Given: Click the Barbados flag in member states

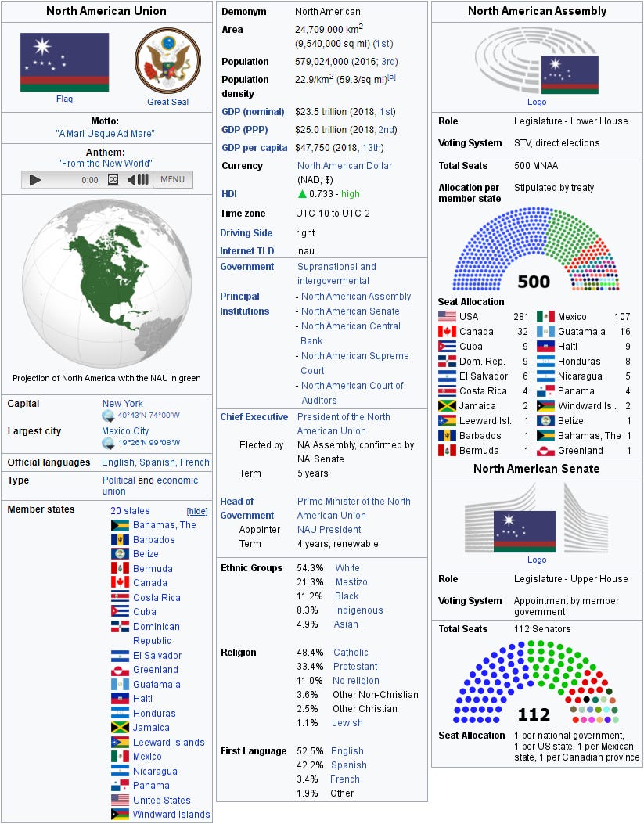Looking at the screenshot, I should [120, 540].
